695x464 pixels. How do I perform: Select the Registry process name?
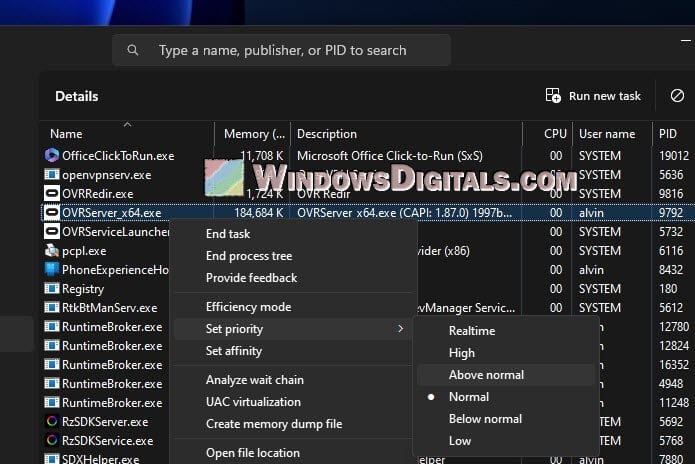tap(83, 289)
